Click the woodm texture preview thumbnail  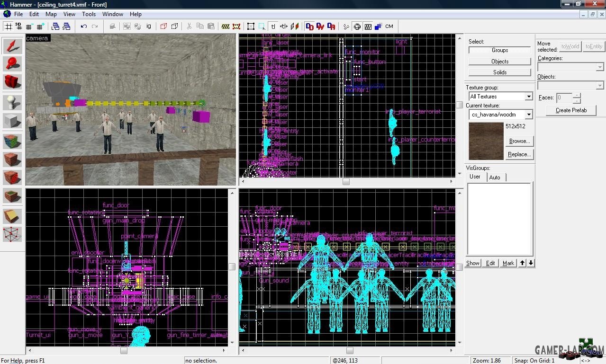pos(486,141)
